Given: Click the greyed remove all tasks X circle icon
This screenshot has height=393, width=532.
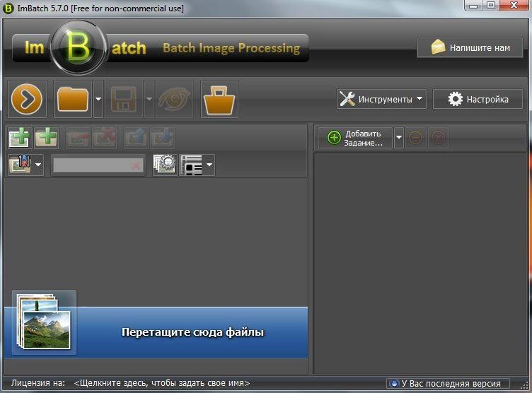Looking at the screenshot, I should [x=439, y=138].
